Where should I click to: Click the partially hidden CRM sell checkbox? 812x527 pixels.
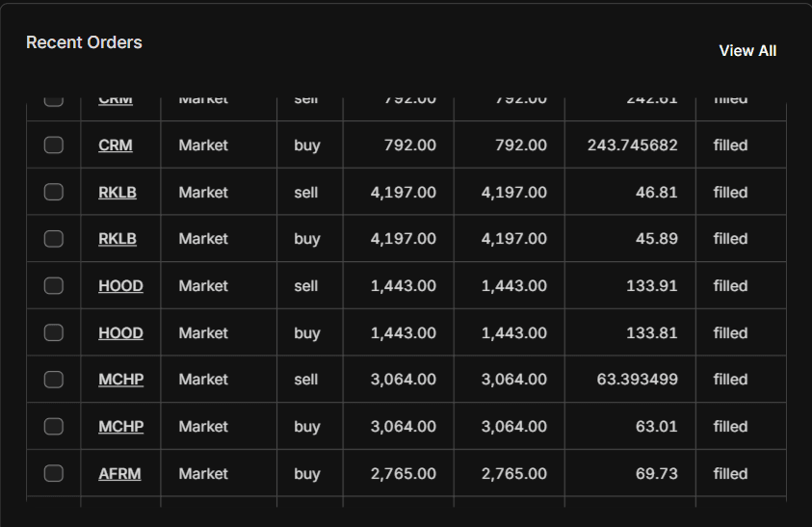pos(54,101)
